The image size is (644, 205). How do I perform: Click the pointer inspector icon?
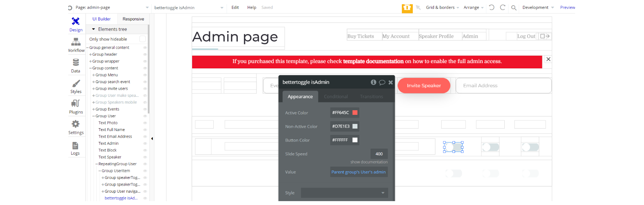click(418, 7)
